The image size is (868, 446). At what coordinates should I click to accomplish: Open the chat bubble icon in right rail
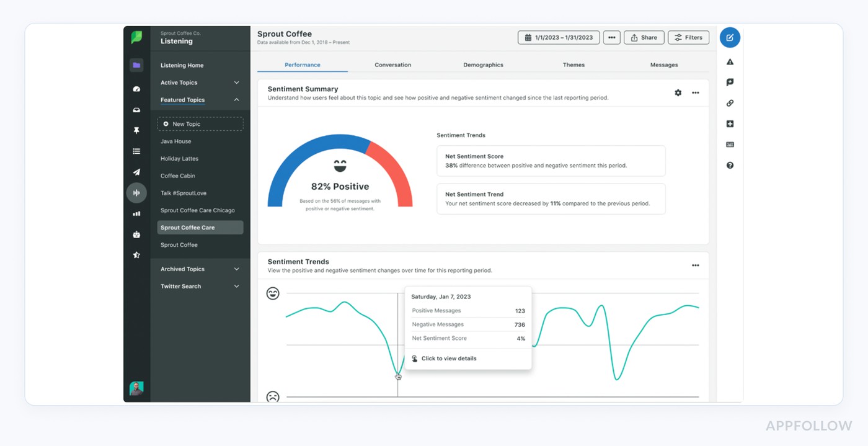[x=730, y=82]
